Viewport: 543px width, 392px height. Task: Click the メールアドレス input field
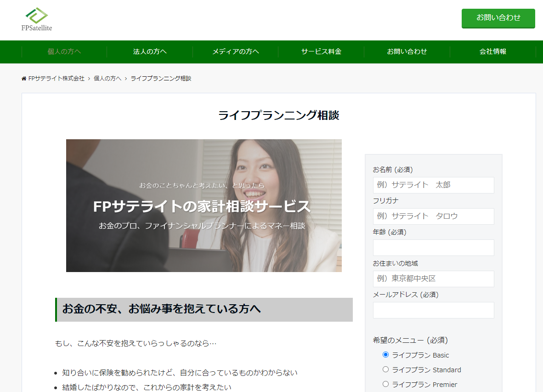433,310
